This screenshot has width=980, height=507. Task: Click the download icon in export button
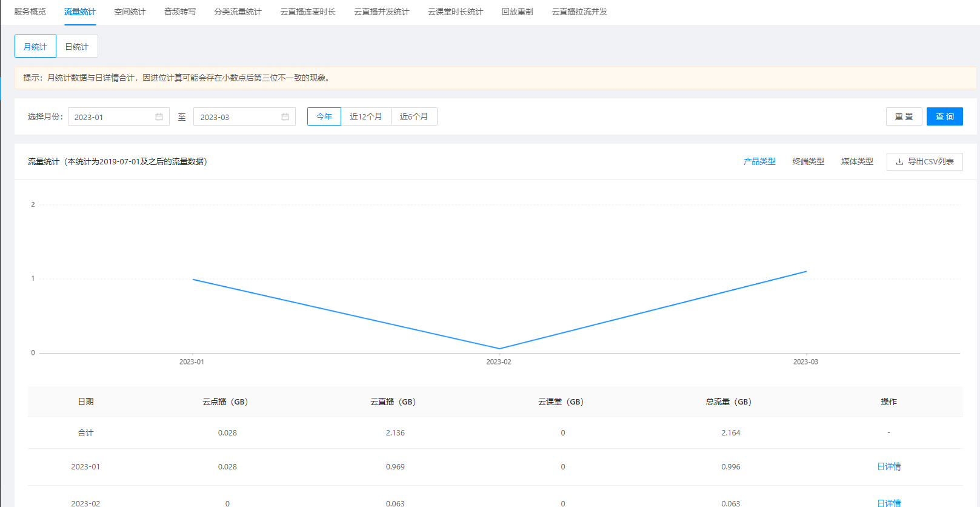point(899,161)
